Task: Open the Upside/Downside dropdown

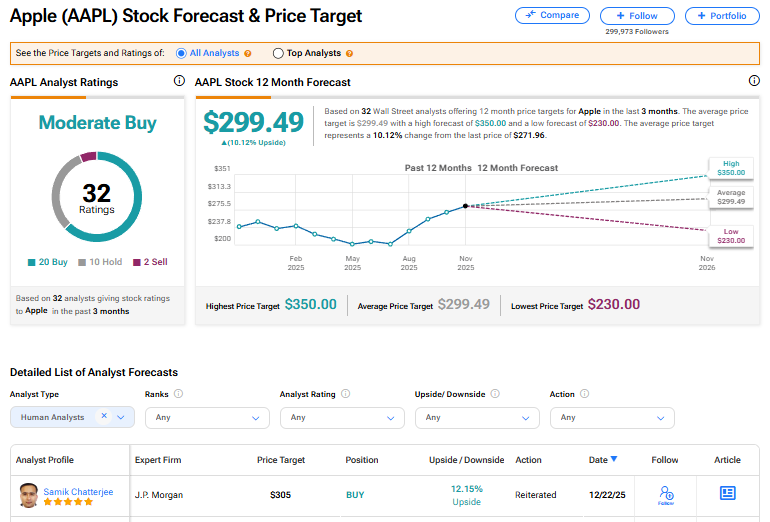Action: click(x=474, y=417)
